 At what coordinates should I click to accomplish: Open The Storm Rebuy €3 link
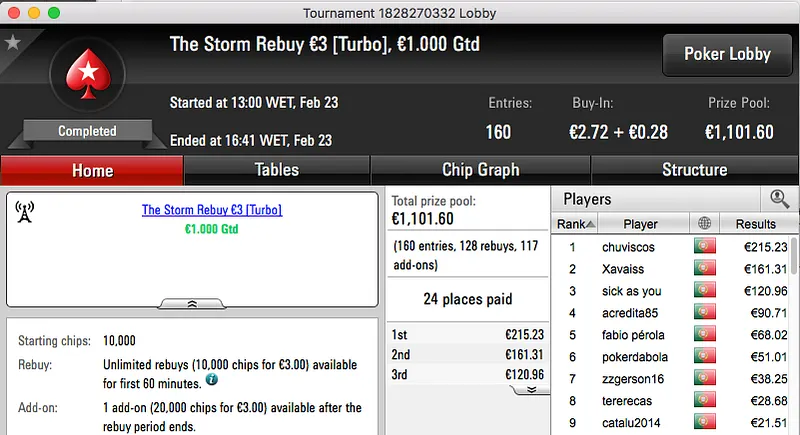click(212, 210)
